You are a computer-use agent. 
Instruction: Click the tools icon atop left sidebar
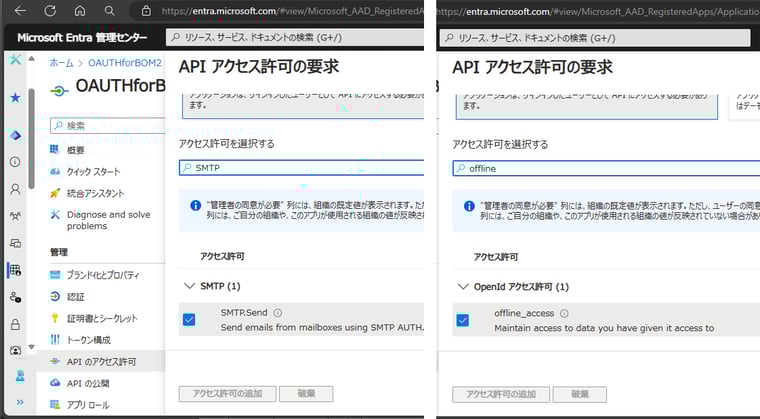click(16, 60)
